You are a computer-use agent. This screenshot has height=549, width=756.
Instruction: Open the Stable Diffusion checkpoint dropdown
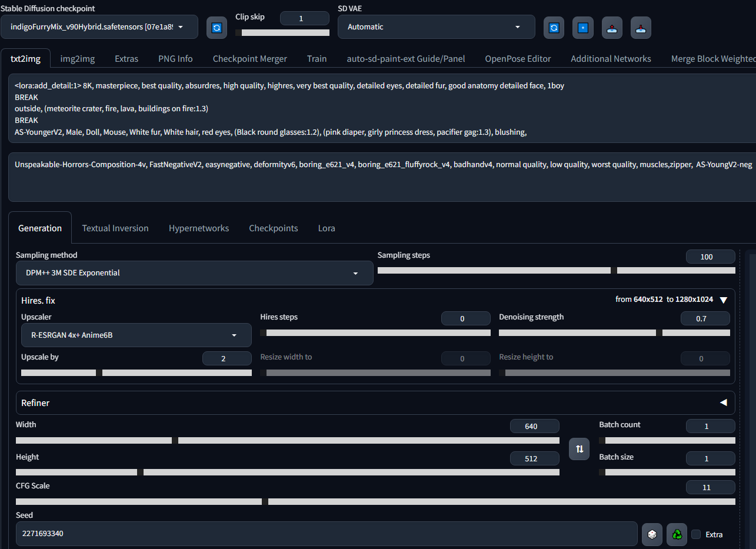(x=99, y=27)
